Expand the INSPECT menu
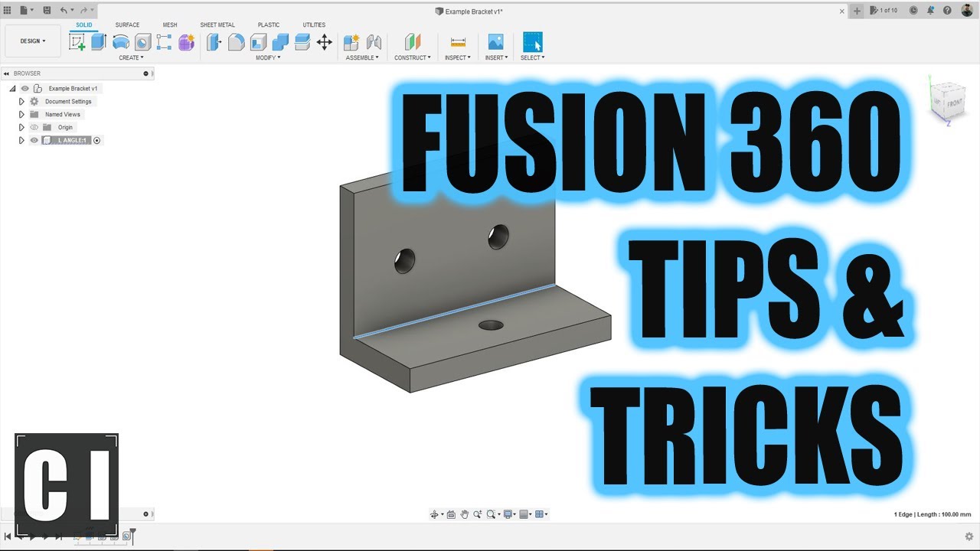Viewport: 980px width, 551px height. pyautogui.click(x=458, y=57)
